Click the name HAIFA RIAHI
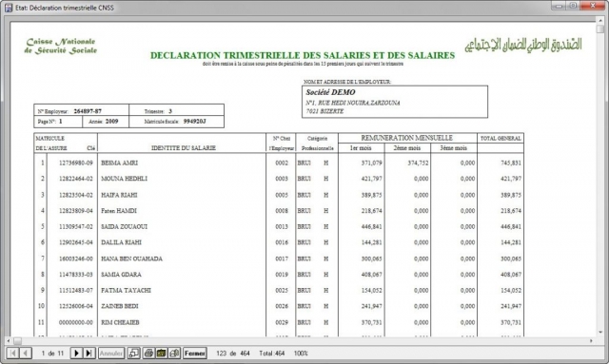The width and height of the screenshot is (609, 364). (119, 195)
